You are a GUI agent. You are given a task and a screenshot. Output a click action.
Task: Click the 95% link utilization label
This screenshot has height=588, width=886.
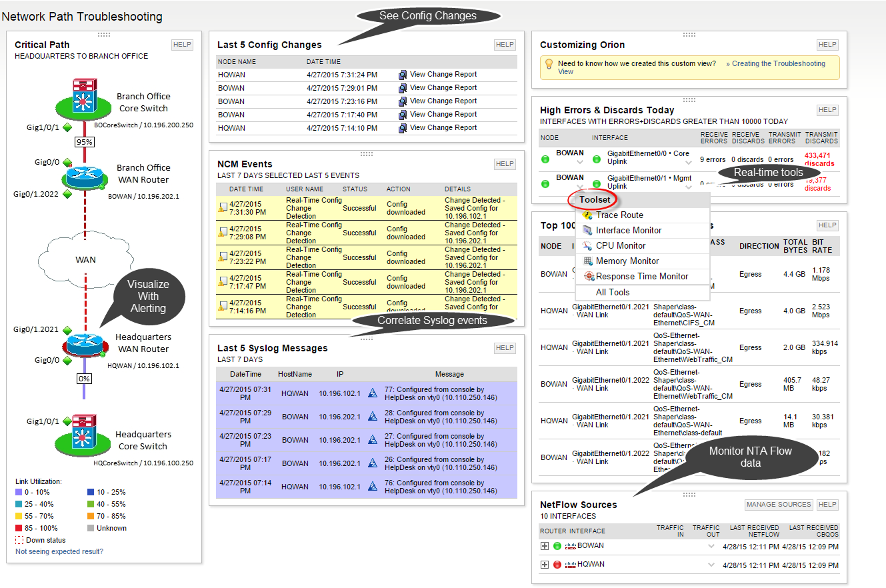coord(85,142)
